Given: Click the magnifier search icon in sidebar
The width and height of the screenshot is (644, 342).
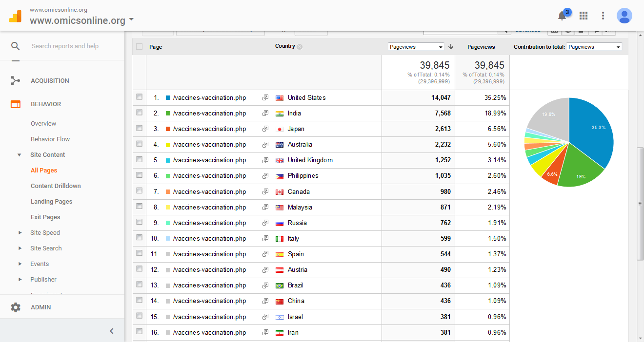Looking at the screenshot, I should 16,46.
